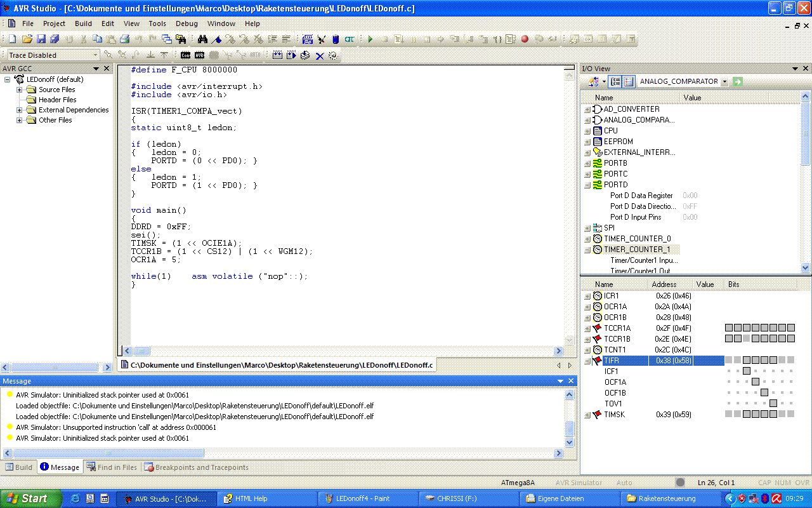Expand the TCCR1B register node

pyautogui.click(x=587, y=339)
